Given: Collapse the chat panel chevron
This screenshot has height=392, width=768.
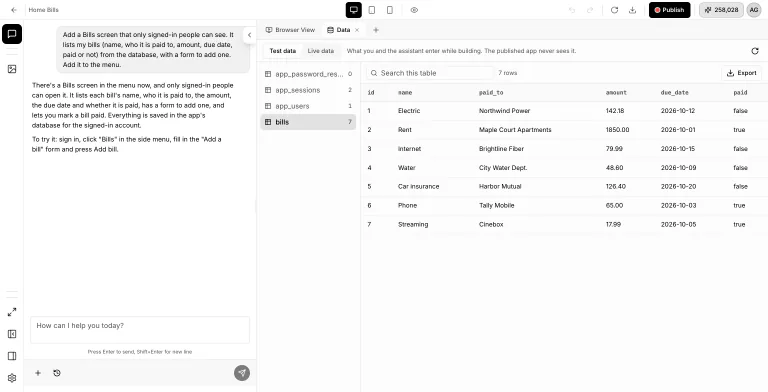Looking at the screenshot, I should [249, 35].
